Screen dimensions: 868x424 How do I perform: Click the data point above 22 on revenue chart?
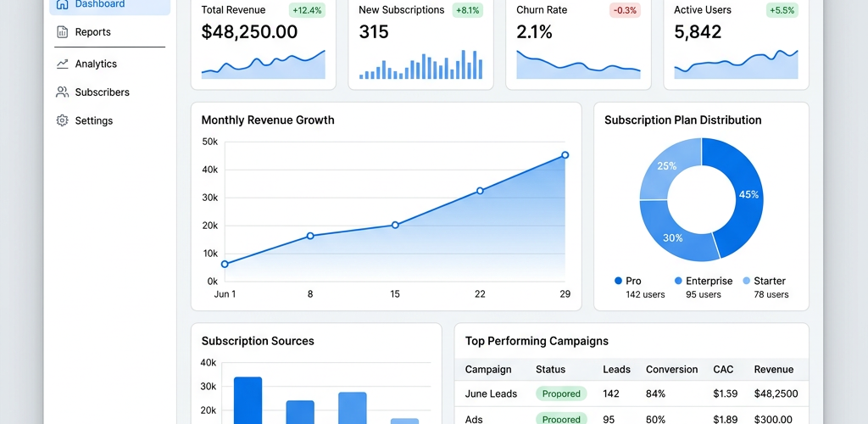click(480, 191)
